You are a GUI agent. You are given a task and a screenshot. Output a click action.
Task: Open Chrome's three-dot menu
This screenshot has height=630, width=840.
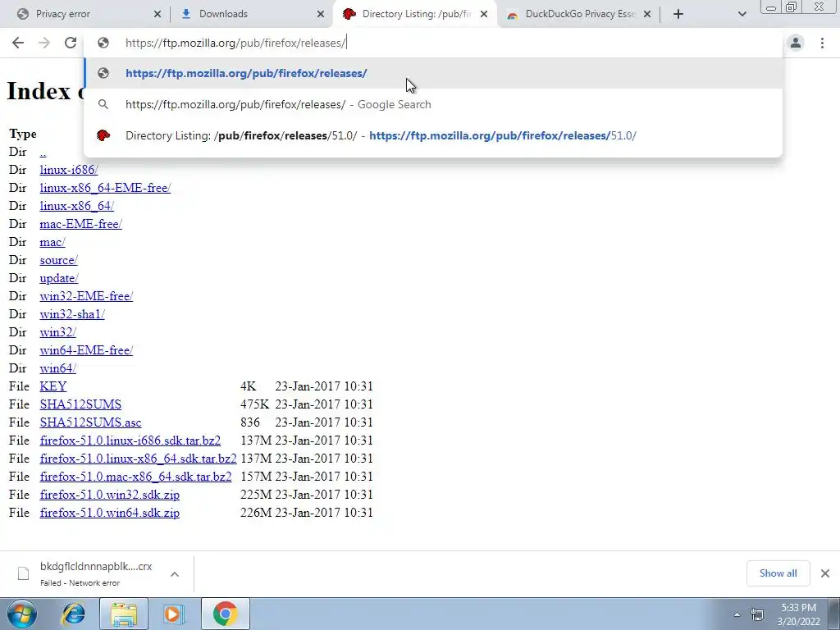822,43
